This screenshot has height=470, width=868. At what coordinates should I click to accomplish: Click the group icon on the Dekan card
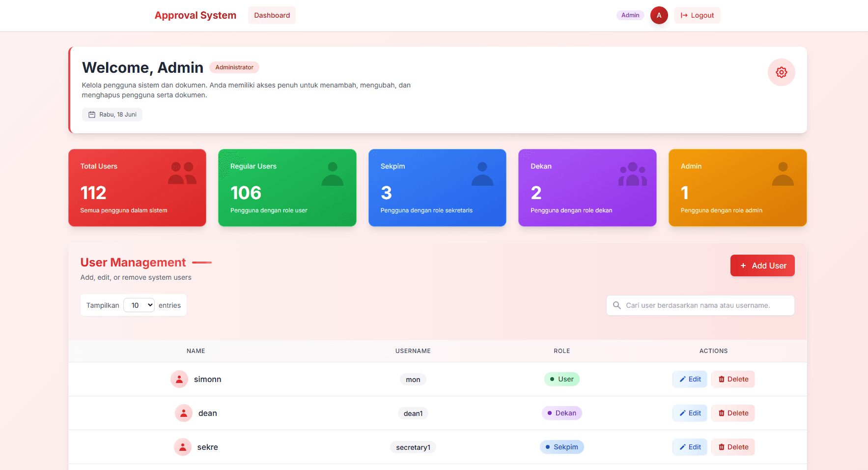(633, 173)
